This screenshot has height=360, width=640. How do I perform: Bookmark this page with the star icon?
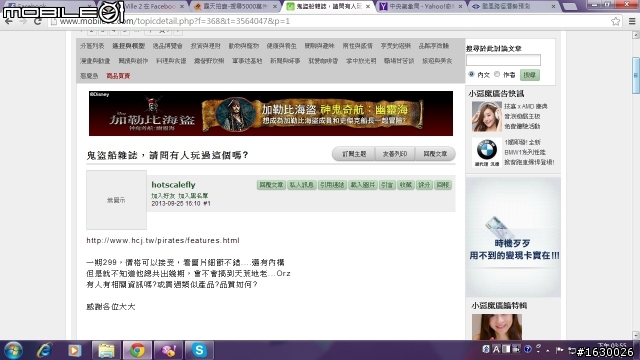tap(616, 21)
